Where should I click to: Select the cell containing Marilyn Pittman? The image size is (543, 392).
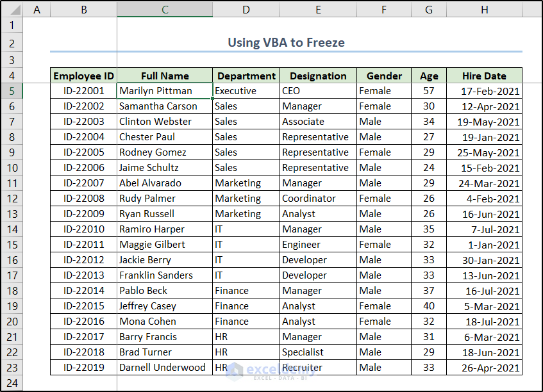coord(165,91)
